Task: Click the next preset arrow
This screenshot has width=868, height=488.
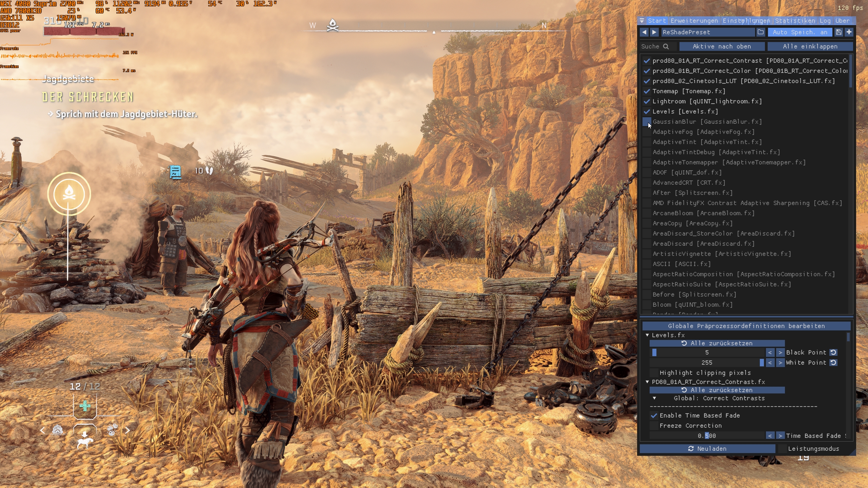Action: (x=654, y=32)
